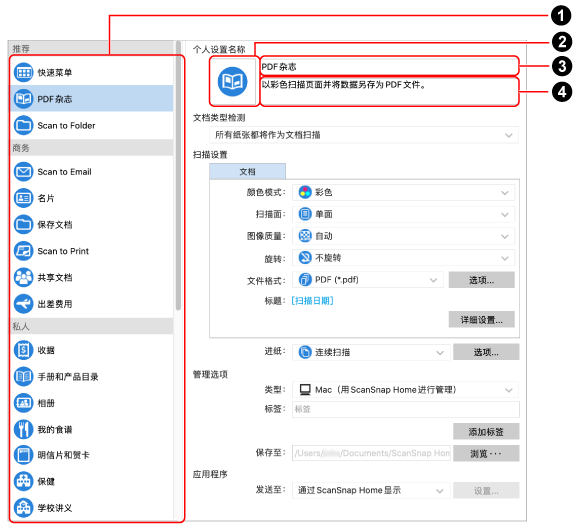Select the 保存文档 folder icon
Image resolution: width=576 pixels, height=528 pixels.
pyautogui.click(x=24, y=225)
